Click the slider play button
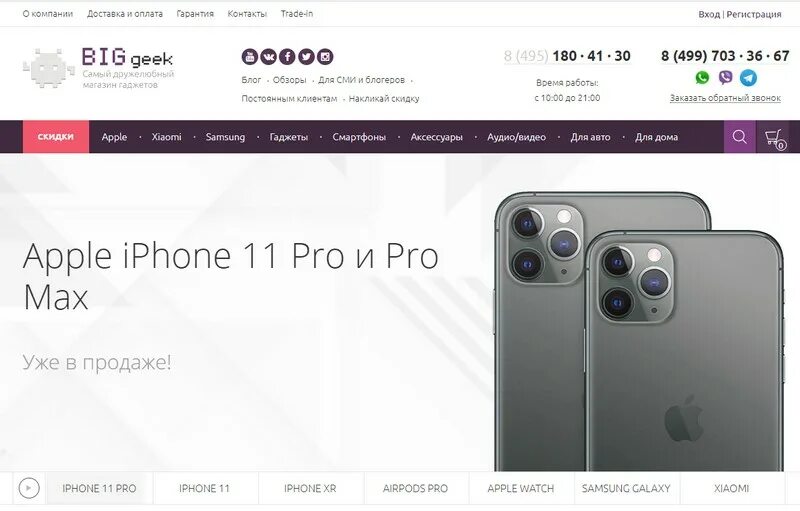Viewport: 800px width, 511px height. coord(29,488)
